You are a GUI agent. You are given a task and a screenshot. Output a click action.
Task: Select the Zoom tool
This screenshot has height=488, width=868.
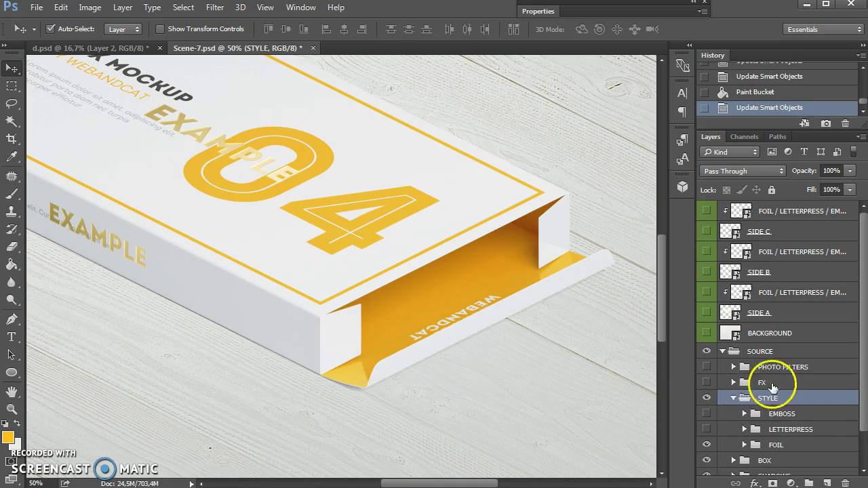(x=12, y=409)
